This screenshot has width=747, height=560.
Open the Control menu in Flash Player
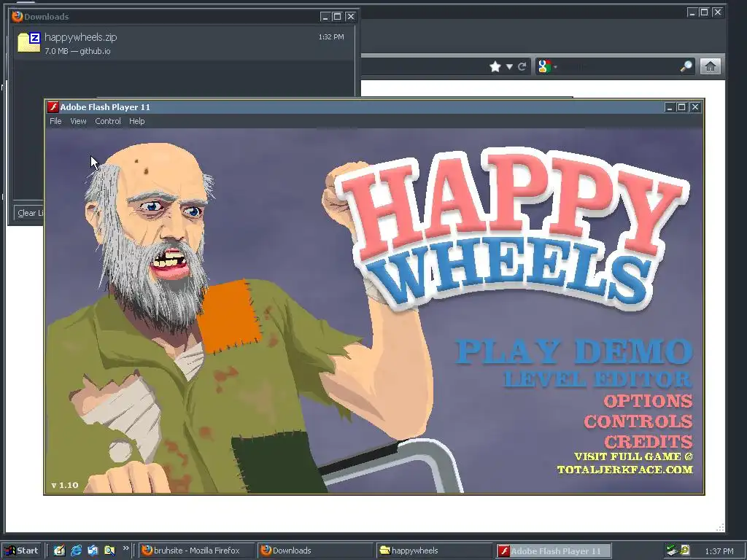tap(108, 121)
